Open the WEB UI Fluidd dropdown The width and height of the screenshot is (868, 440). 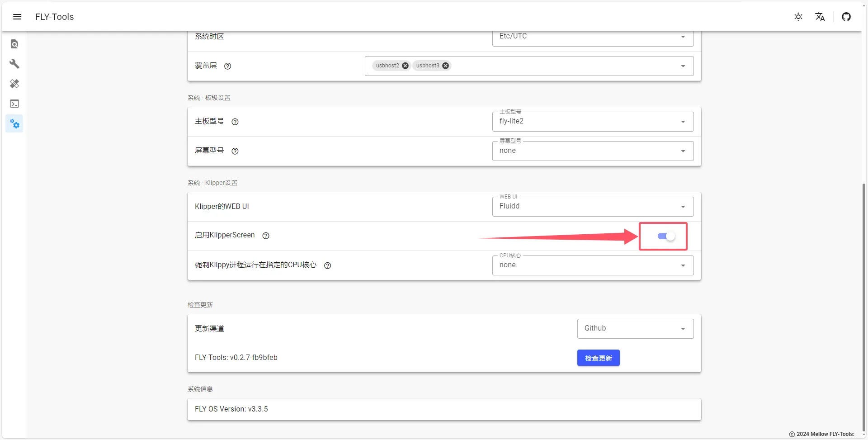tap(592, 207)
